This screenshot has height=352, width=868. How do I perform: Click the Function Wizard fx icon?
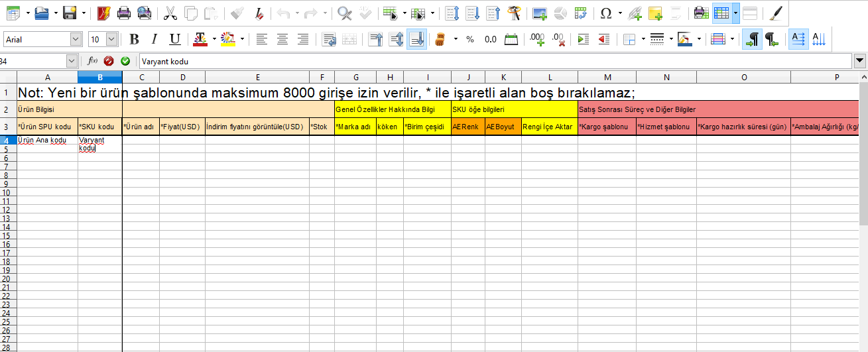click(93, 61)
